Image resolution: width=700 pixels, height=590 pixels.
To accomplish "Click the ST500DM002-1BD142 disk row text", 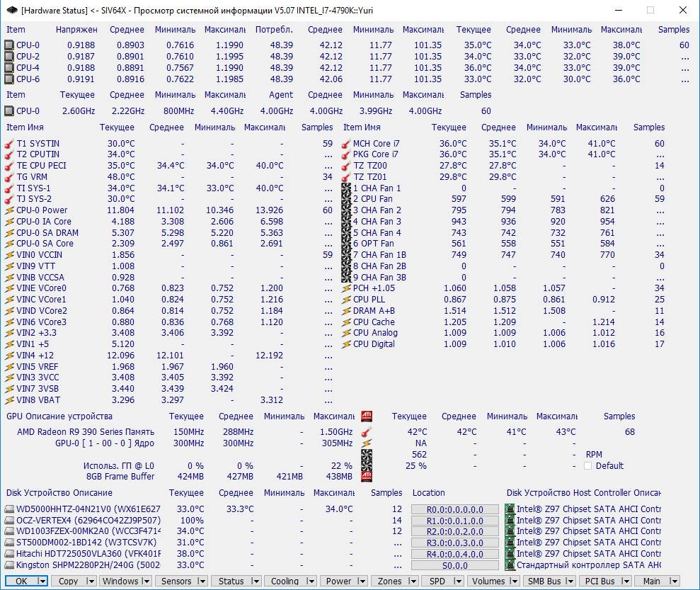I will click(x=86, y=543).
